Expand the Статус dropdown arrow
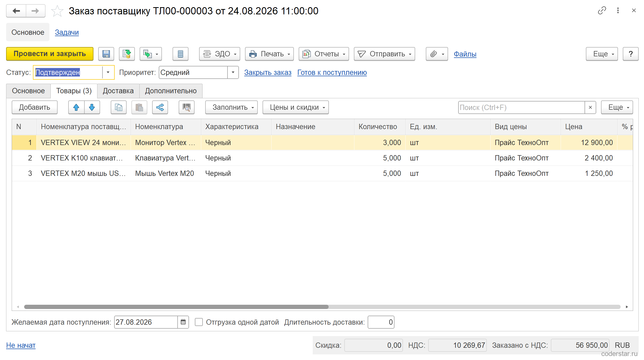The width and height of the screenshot is (644, 360). tap(108, 72)
